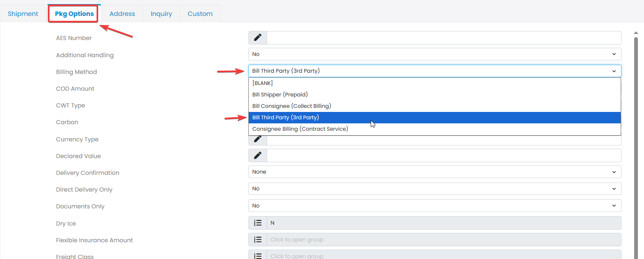The width and height of the screenshot is (644, 259).
Task: Click the Freight Class group field
Action: [x=444, y=255]
